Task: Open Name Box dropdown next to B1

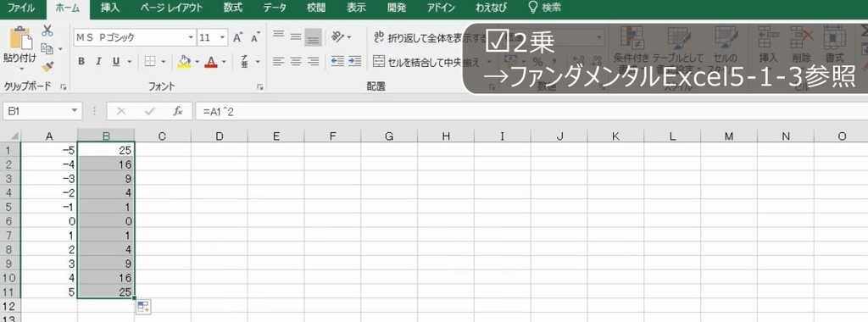Action: [75, 111]
